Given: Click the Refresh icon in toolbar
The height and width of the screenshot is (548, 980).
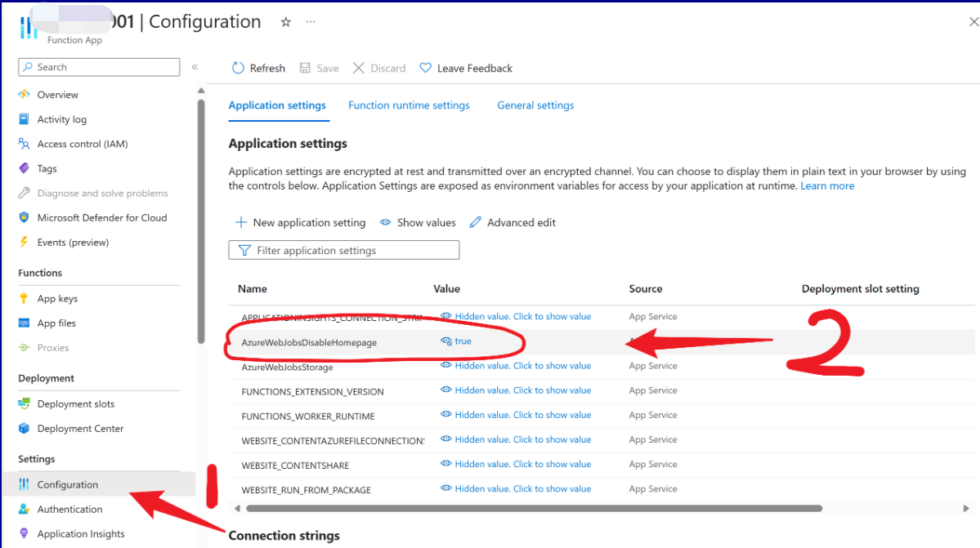Looking at the screenshot, I should point(238,69).
